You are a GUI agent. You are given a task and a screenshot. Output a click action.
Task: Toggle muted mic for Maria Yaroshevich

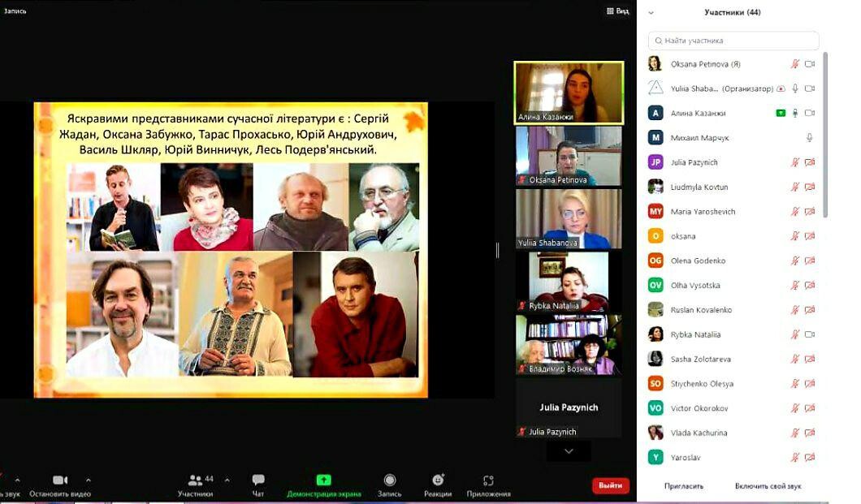click(794, 211)
